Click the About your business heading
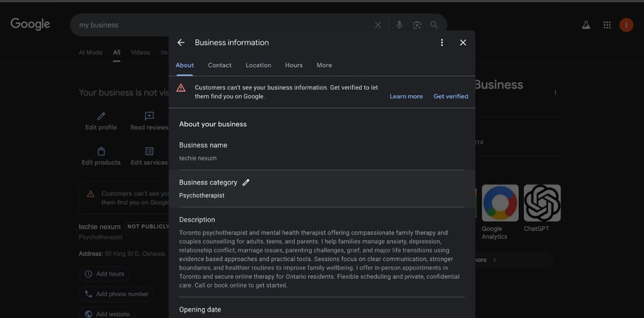Image resolution: width=644 pixels, height=318 pixels. pyautogui.click(x=213, y=124)
